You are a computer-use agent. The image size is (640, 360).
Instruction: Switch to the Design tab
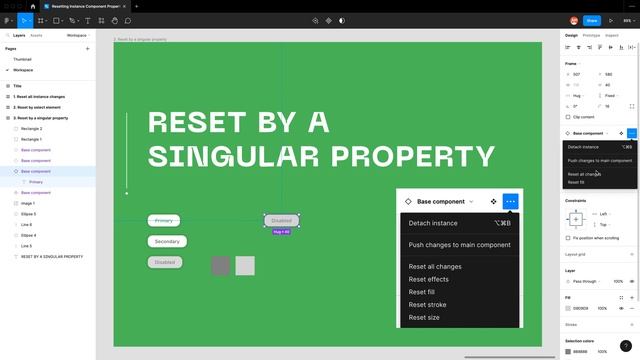(x=571, y=36)
